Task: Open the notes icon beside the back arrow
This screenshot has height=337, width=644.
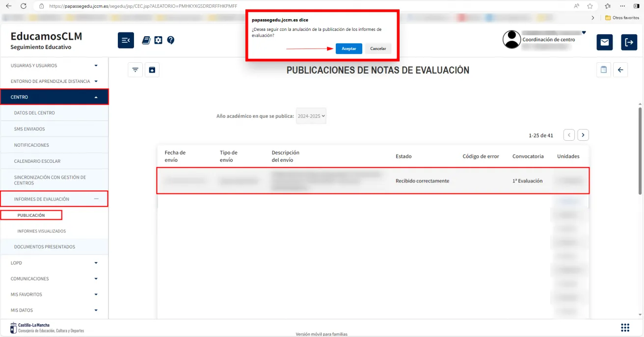Action: pos(603,69)
